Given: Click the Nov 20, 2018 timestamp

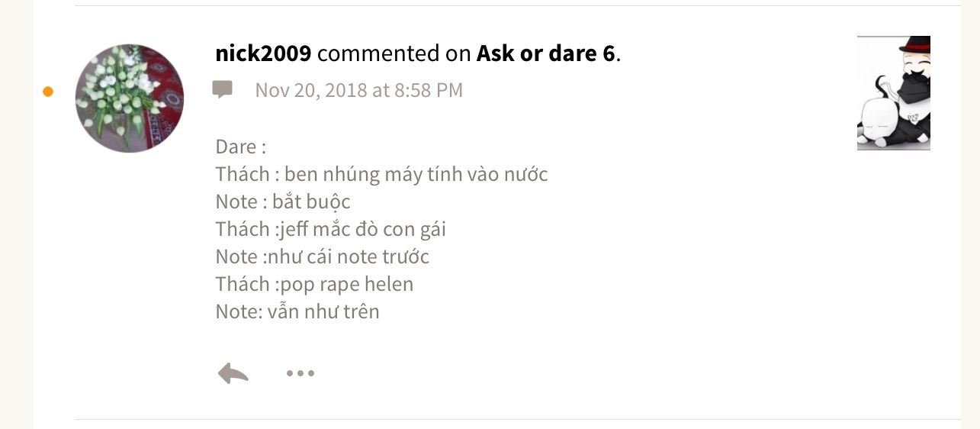Looking at the screenshot, I should point(359,90).
